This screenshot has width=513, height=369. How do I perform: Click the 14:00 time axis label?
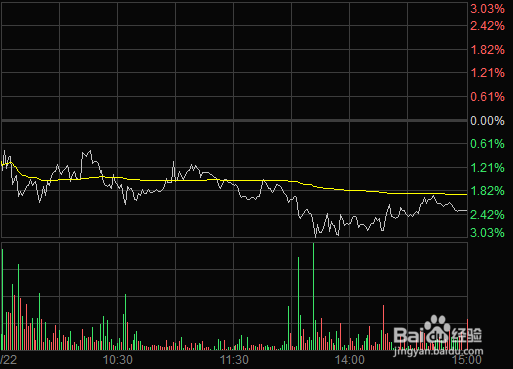click(x=350, y=360)
